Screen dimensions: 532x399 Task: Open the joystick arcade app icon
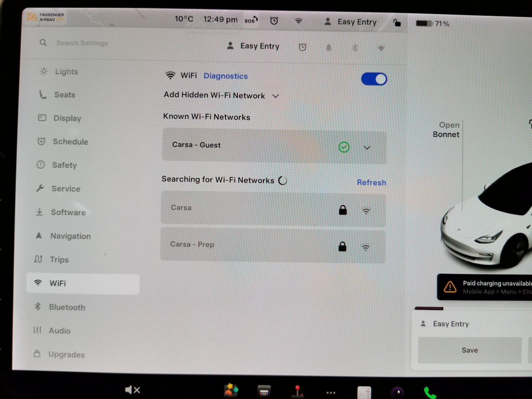coord(297,391)
